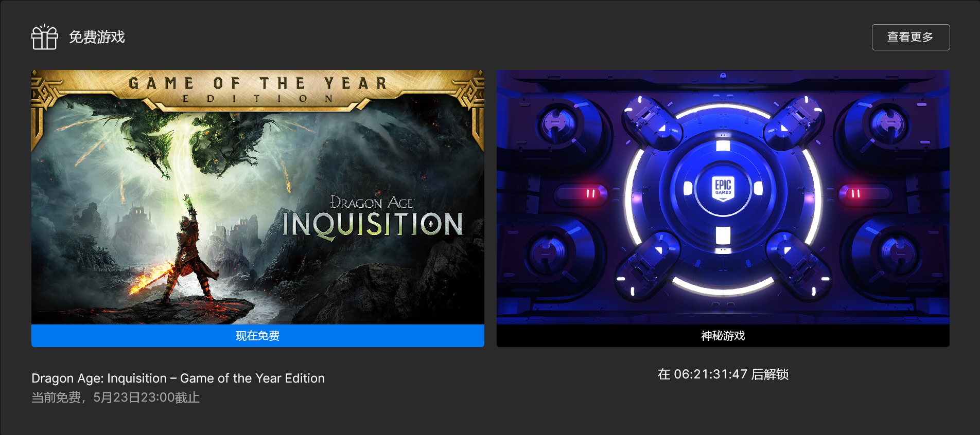This screenshot has width=980, height=435.
Task: Open the Dragon Age: Inquisition game title link
Action: point(178,378)
